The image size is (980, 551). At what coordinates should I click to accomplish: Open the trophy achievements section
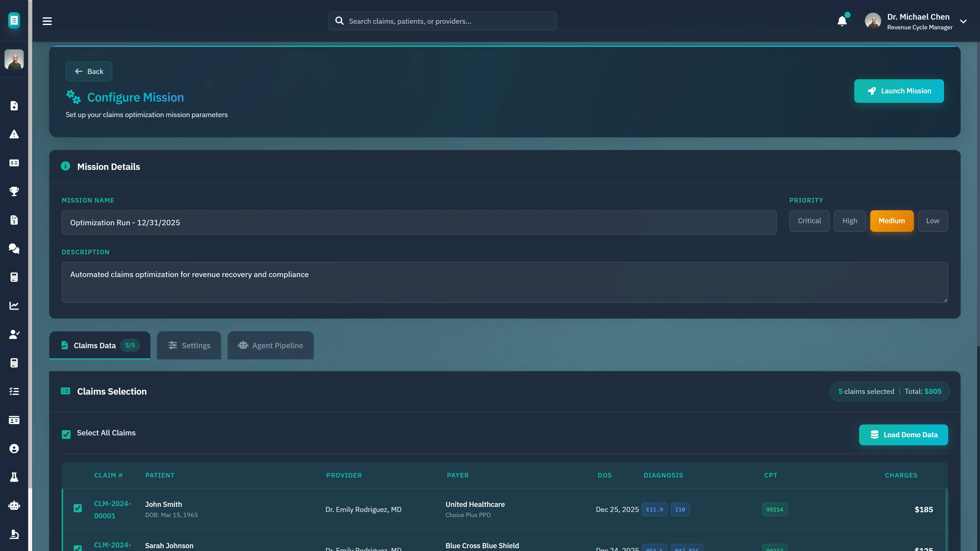click(x=14, y=191)
